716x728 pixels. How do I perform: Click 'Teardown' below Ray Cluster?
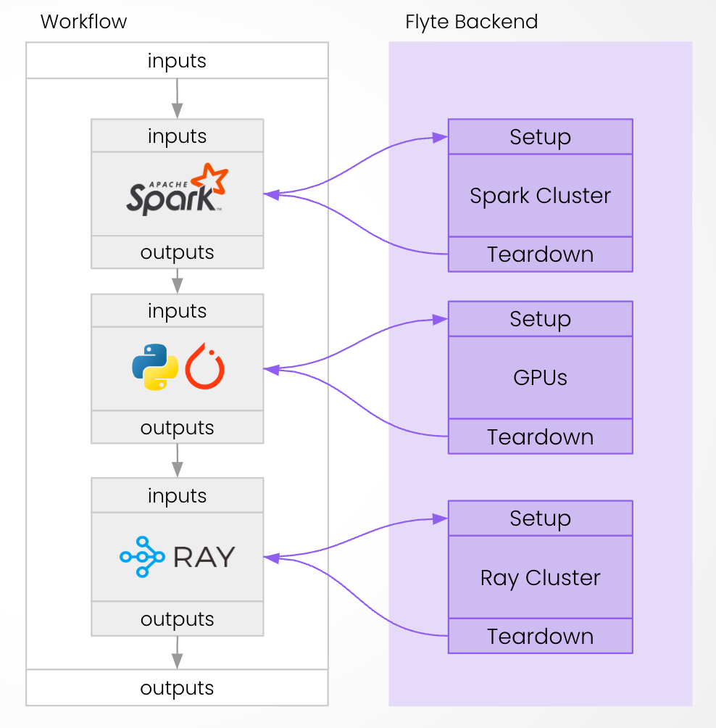point(541,636)
